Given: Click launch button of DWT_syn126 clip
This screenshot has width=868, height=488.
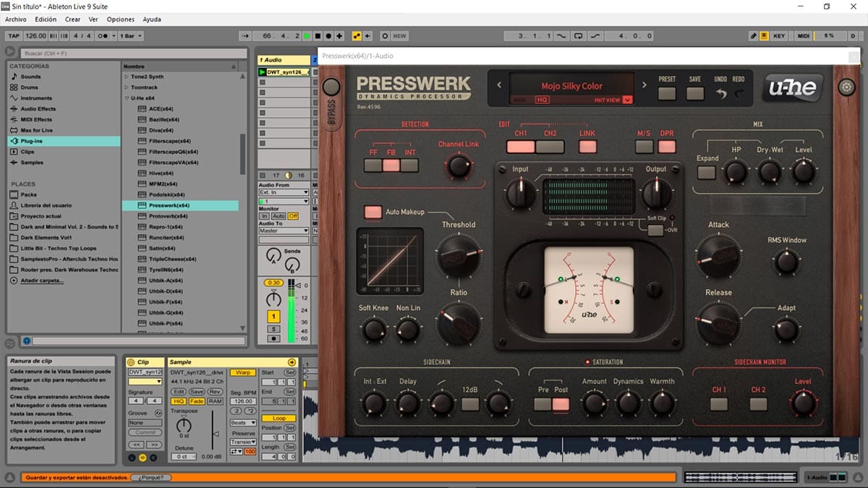Looking at the screenshot, I should (x=263, y=72).
